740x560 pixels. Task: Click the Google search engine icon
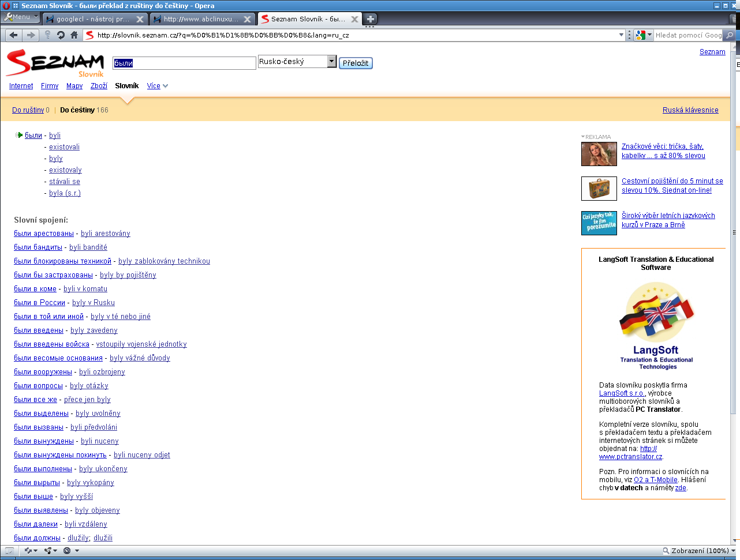(x=640, y=35)
